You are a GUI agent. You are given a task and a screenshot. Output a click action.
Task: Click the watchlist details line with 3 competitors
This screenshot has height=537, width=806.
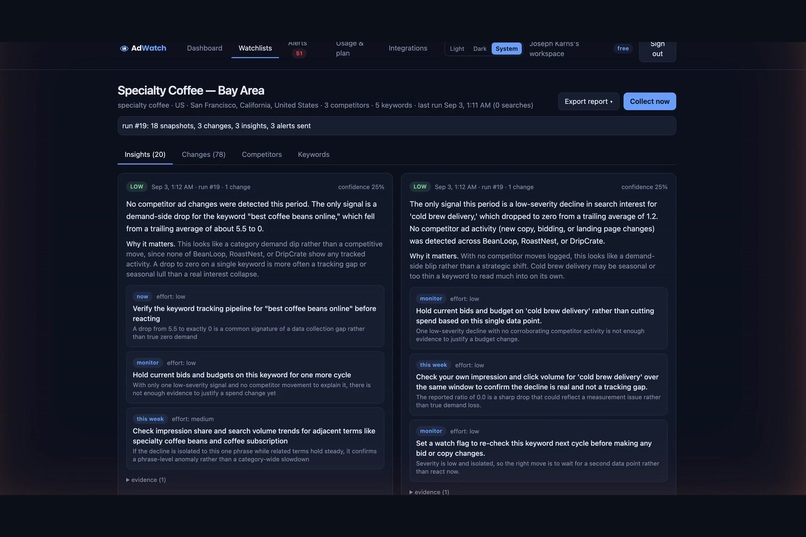pos(325,105)
